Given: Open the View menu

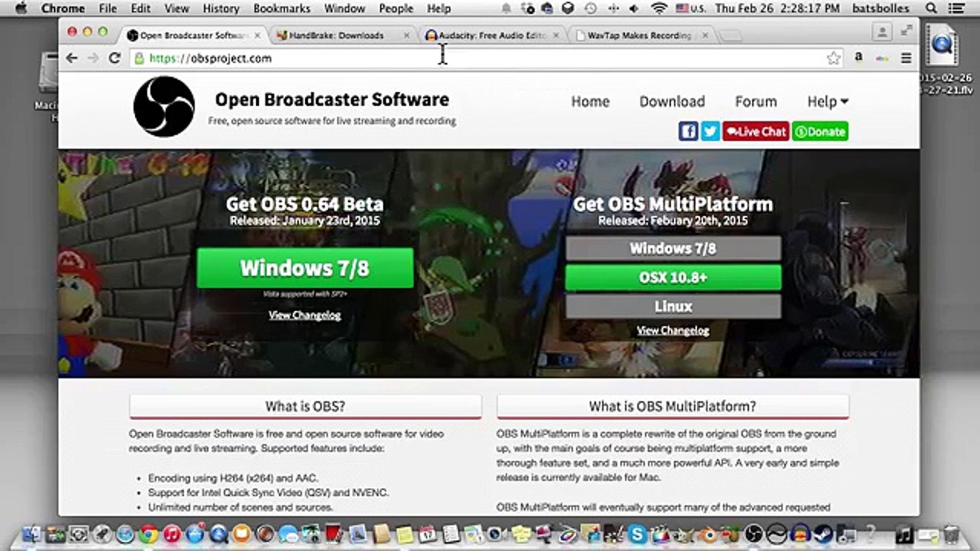Looking at the screenshot, I should pos(177,8).
